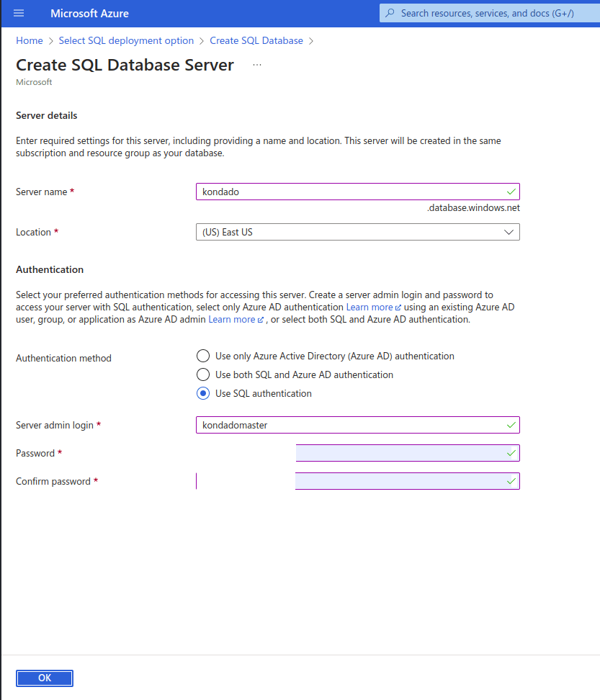The width and height of the screenshot is (600, 700).
Task: Open Select SQL deployment option breadcrumb
Action: (126, 40)
